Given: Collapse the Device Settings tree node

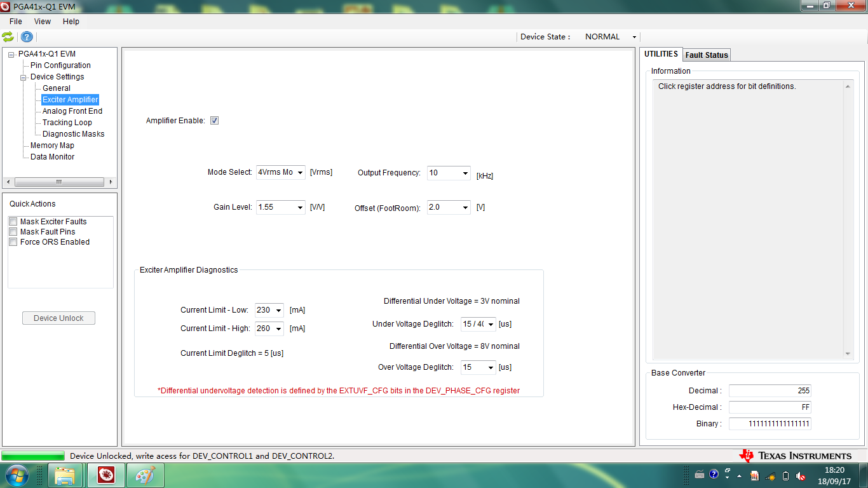Looking at the screenshot, I should tap(24, 78).
